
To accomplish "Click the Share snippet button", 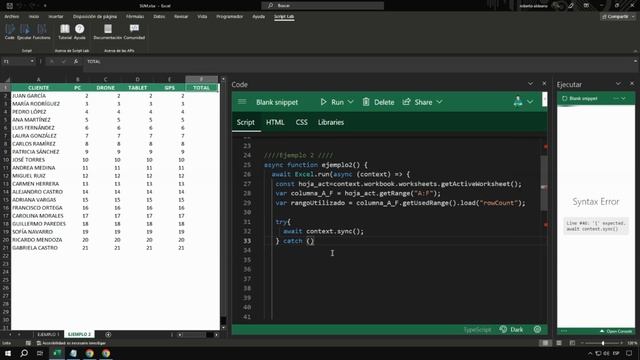I will [418, 102].
